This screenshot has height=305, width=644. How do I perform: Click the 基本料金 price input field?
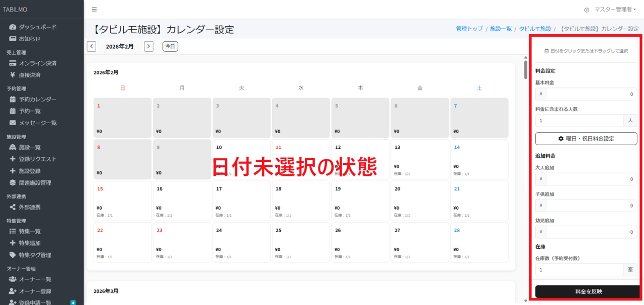coord(591,94)
